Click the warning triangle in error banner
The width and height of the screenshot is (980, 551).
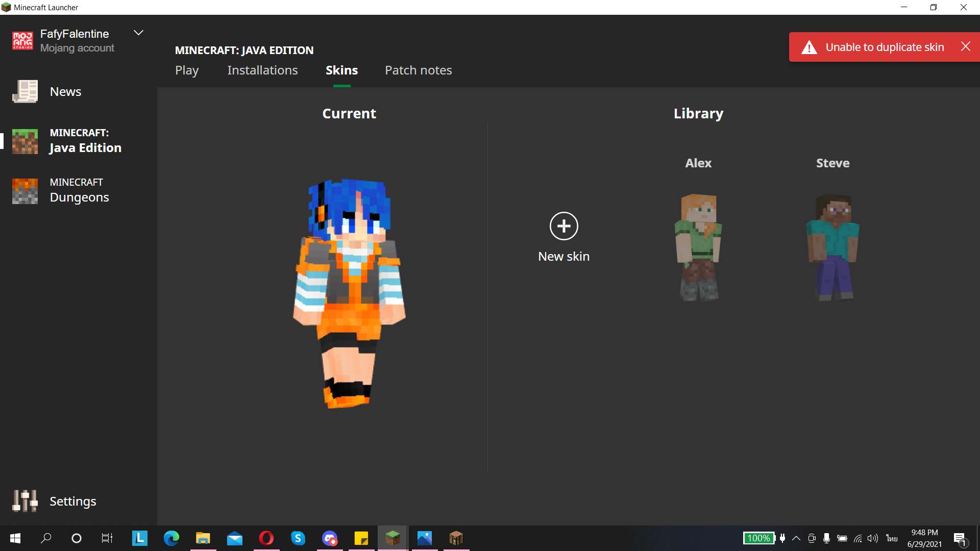(x=809, y=47)
